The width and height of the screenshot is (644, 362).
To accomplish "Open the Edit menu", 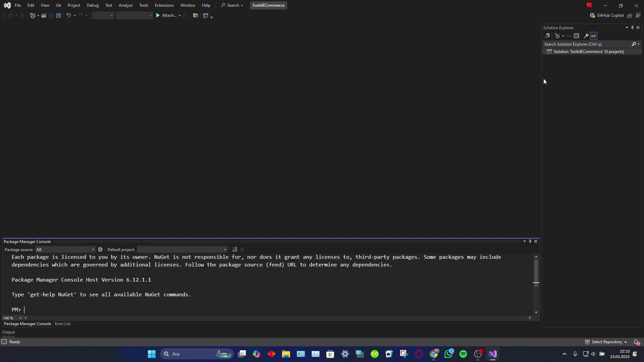I will [31, 5].
